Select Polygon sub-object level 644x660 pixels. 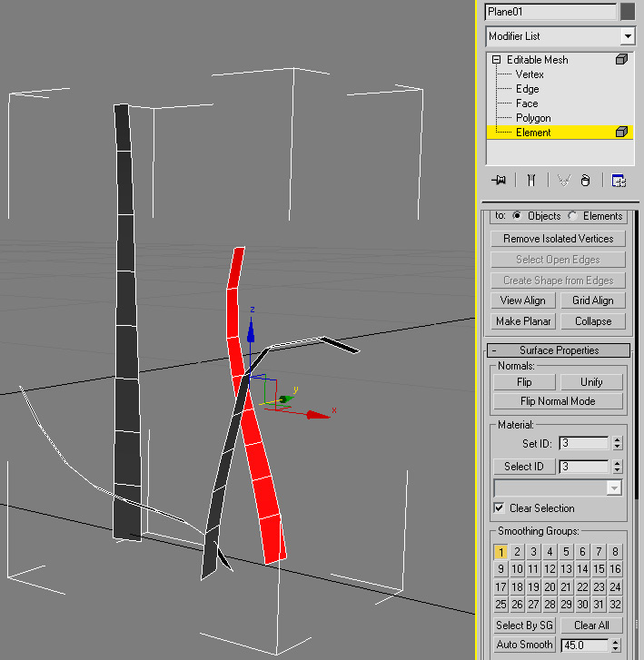pyautogui.click(x=533, y=118)
